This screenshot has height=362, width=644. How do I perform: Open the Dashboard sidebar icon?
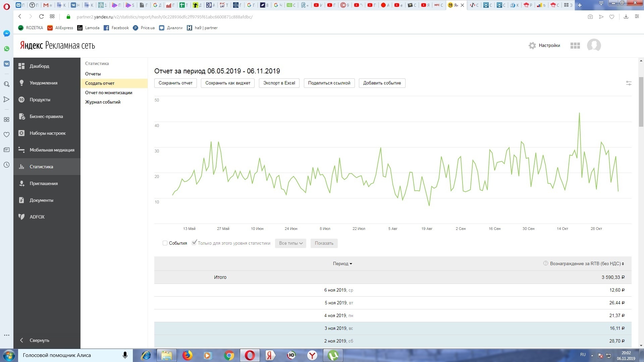(x=21, y=66)
